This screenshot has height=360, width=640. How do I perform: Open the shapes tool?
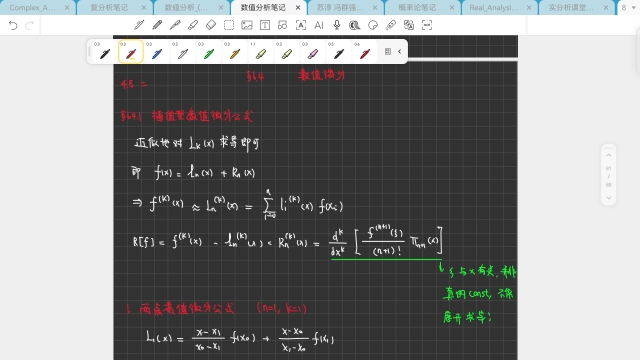pyautogui.click(x=282, y=25)
